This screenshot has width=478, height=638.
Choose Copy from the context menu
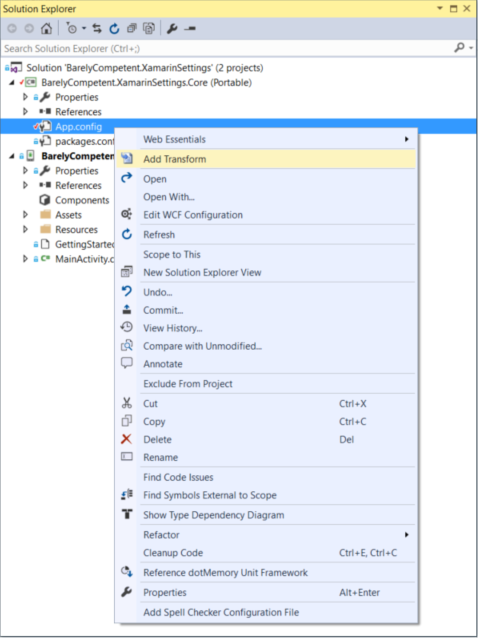point(266,422)
